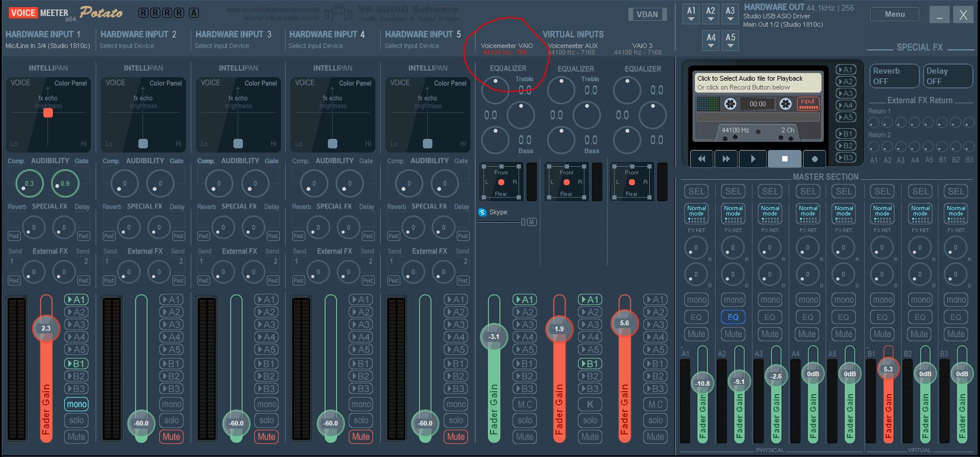Click the Skype application icon in VAIO strip
The width and height of the screenshot is (980, 457).
pos(482,212)
